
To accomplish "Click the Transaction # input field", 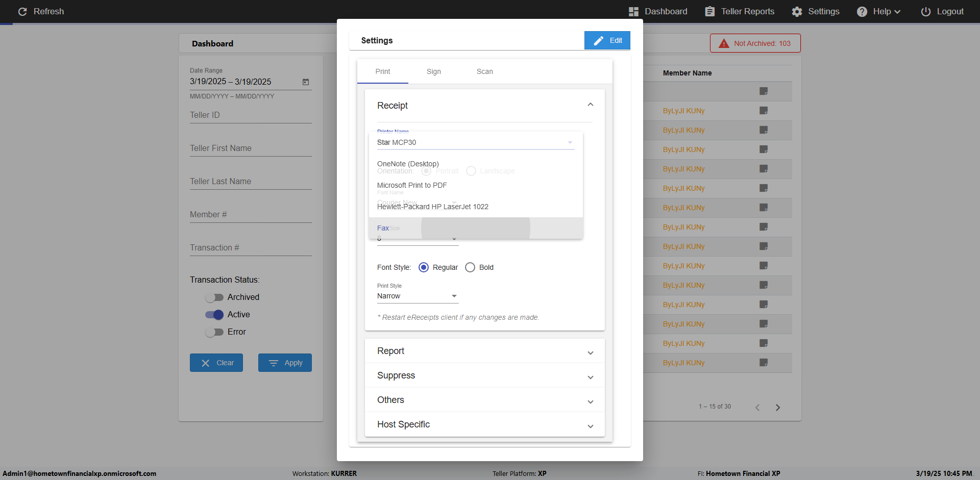I will pos(251,248).
